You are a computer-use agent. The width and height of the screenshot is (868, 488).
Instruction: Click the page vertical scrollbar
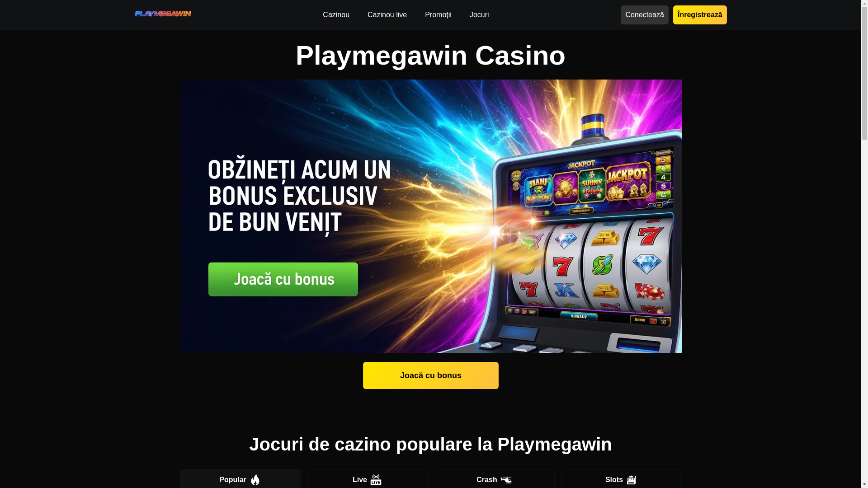point(864,244)
